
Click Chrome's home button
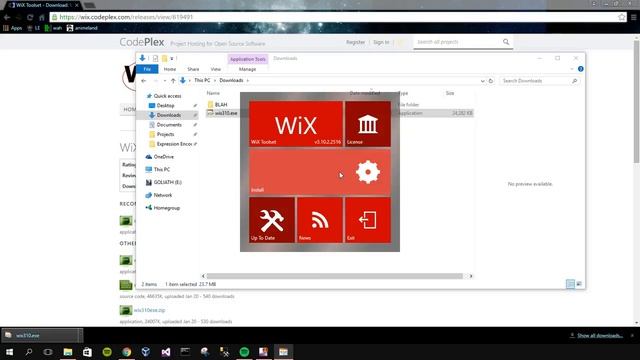[x=42, y=17]
